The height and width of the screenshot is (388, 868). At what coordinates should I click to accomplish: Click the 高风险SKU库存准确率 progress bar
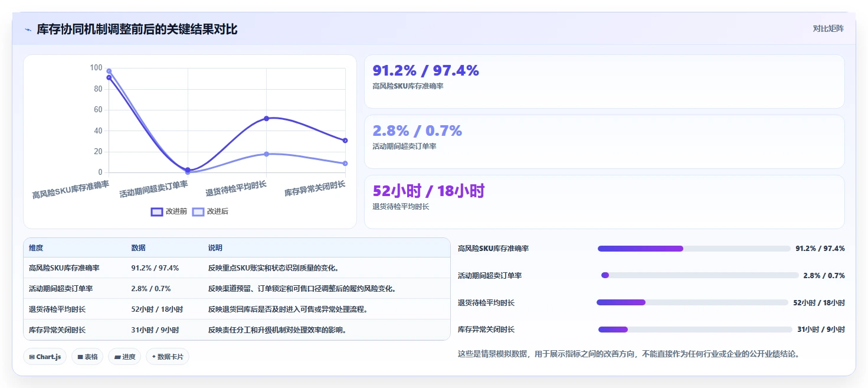pos(694,249)
